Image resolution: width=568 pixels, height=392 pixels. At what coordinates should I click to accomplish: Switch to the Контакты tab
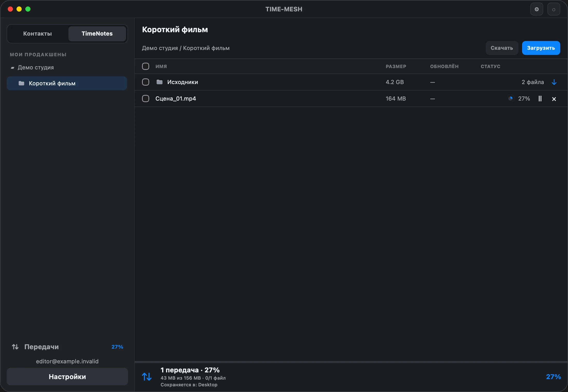tap(37, 34)
